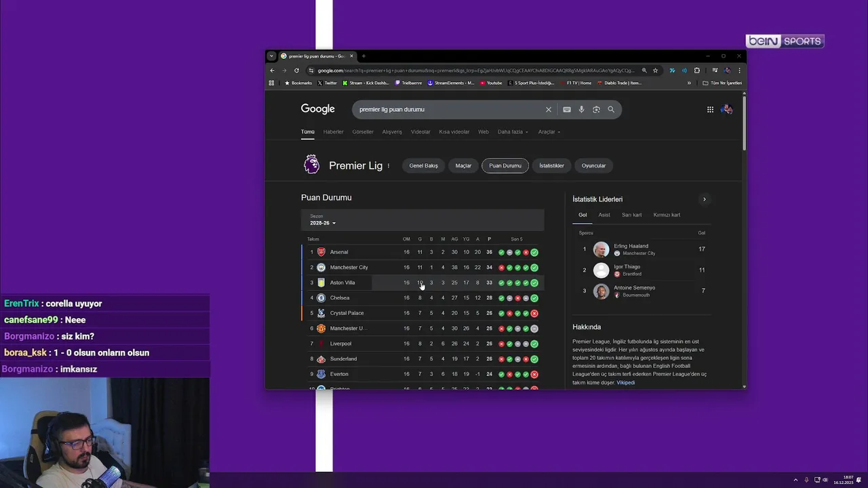Open the apps grid in the bookmarks bar

click(x=272, y=83)
